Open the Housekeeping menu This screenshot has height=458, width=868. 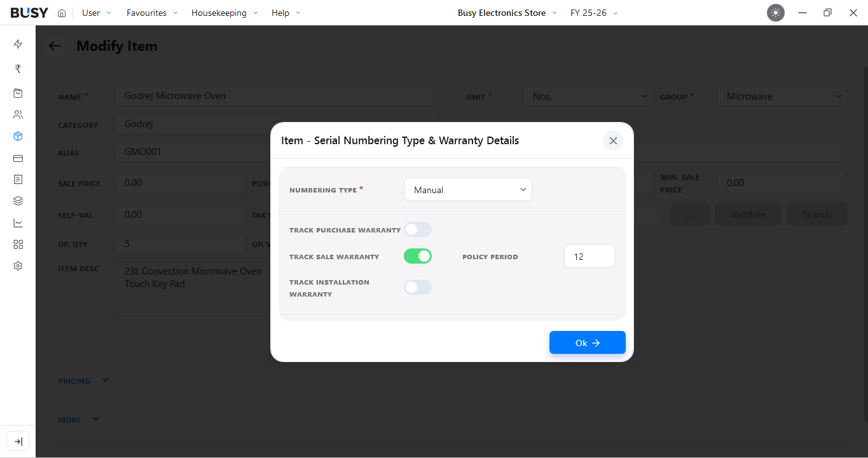click(224, 13)
